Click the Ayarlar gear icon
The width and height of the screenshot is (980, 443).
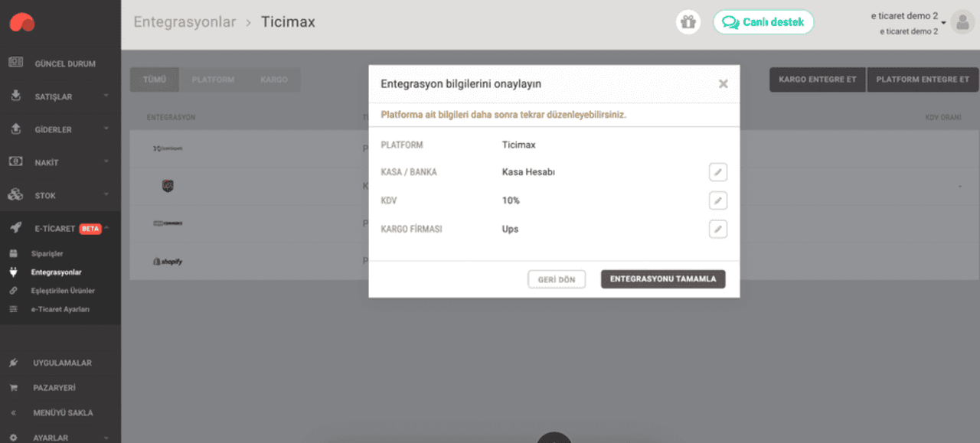(x=13, y=438)
